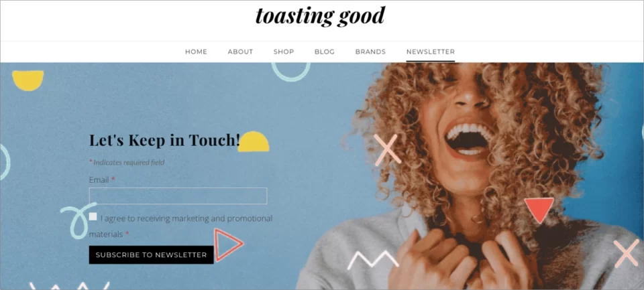The image size is (644, 290).
Task: Click the teal loop squiggle beside the checkbox
Action: pyautogui.click(x=77, y=220)
